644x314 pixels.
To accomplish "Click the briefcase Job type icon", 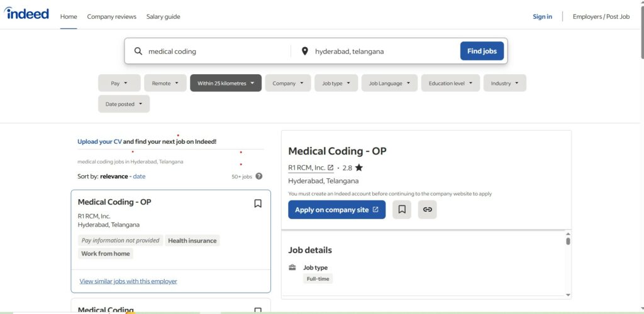I will (292, 268).
